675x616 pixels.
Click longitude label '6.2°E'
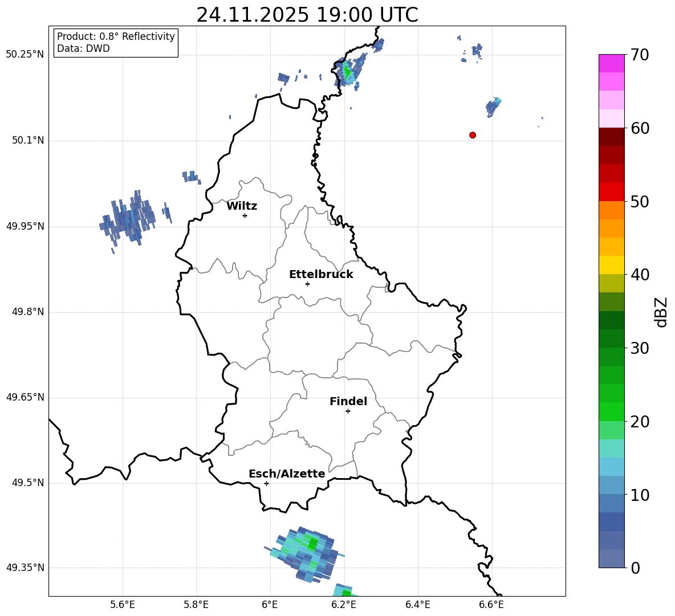coord(344,605)
